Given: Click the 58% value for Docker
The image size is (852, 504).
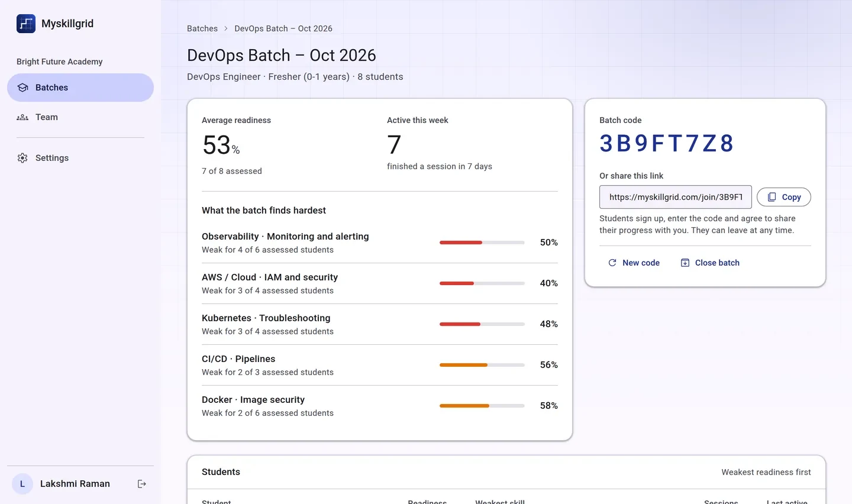Looking at the screenshot, I should pos(549,406).
